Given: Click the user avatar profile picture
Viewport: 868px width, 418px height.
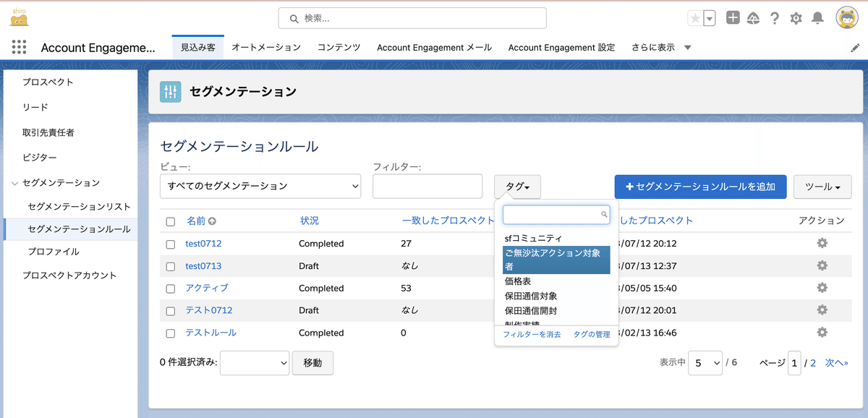Looking at the screenshot, I should click(847, 18).
